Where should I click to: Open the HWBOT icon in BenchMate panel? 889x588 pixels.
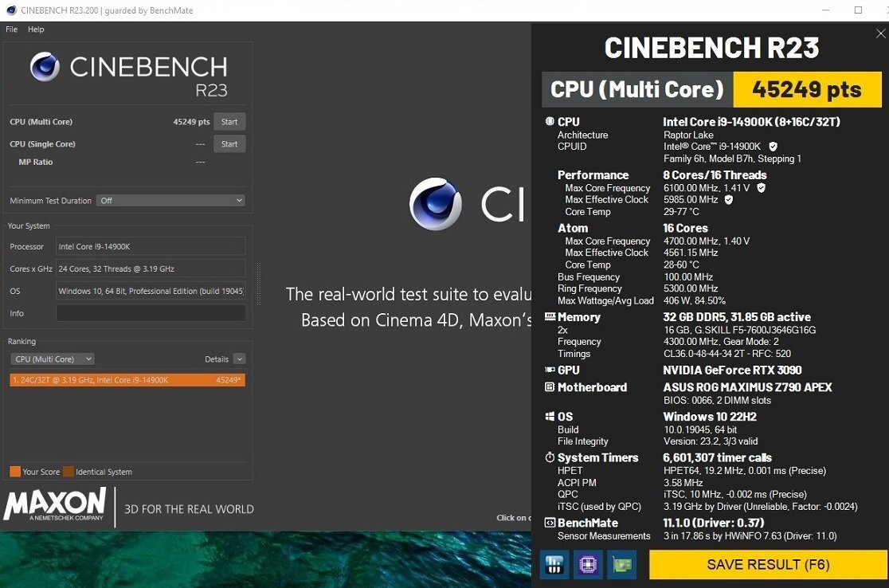tap(554, 564)
